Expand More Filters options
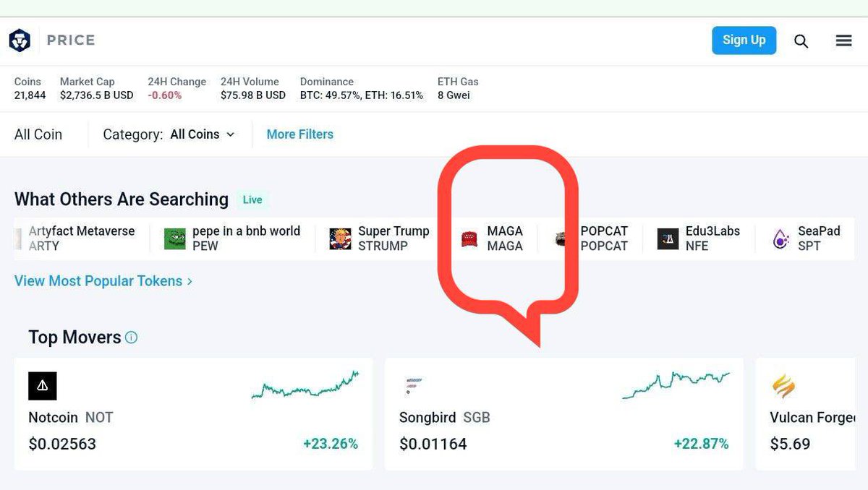Viewport: 868px width, 490px height. coord(299,134)
